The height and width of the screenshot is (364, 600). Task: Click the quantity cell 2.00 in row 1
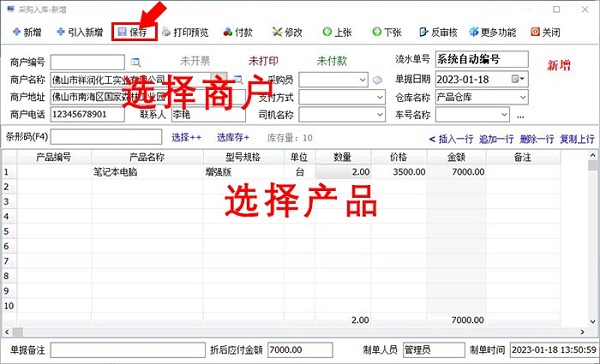tap(343, 172)
